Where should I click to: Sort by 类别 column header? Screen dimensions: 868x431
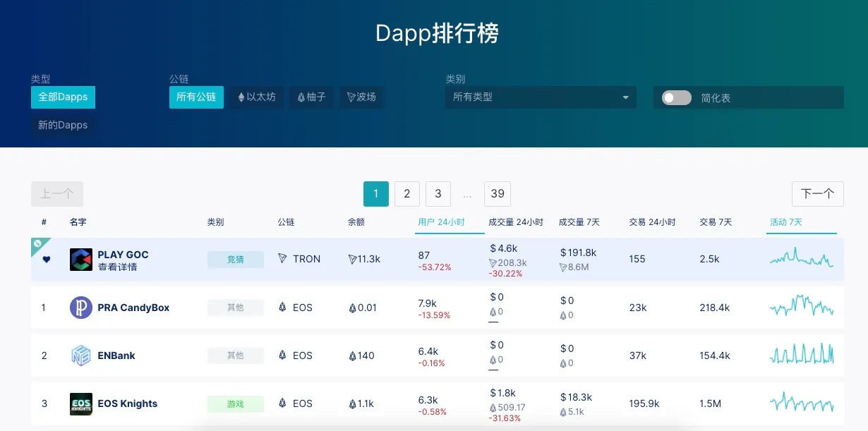click(216, 222)
